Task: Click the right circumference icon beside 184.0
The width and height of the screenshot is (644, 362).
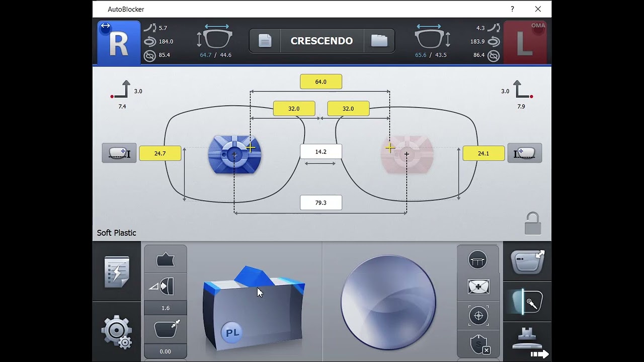Action: (149, 42)
